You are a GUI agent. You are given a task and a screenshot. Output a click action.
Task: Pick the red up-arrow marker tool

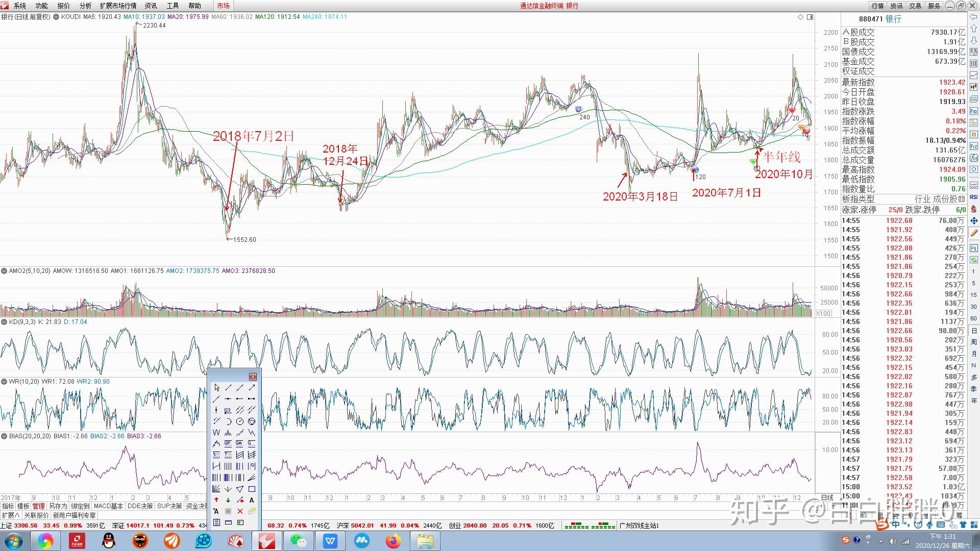(x=216, y=500)
